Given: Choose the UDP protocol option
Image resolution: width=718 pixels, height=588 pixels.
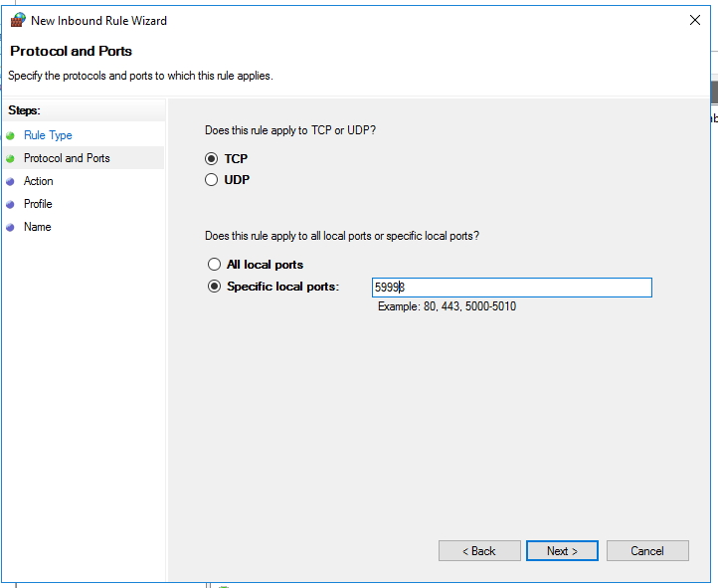Looking at the screenshot, I should [212, 180].
